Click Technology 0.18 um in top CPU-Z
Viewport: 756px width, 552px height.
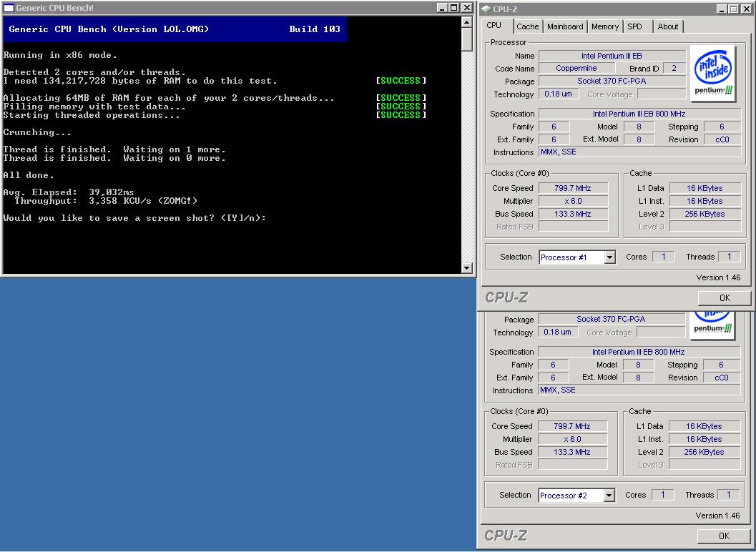click(x=559, y=94)
